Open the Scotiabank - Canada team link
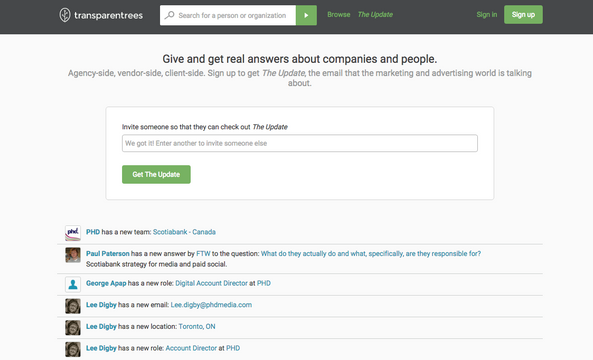 [x=184, y=232]
